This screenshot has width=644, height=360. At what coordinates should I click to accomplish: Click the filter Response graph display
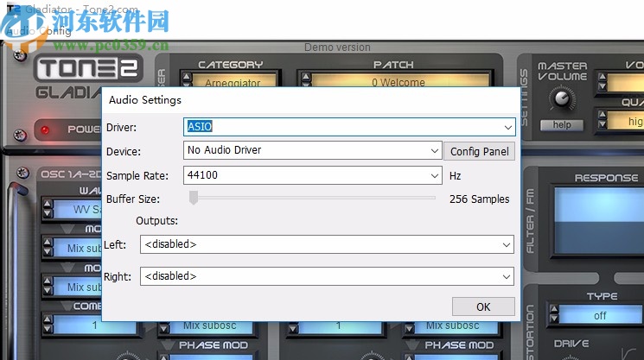coord(599,221)
